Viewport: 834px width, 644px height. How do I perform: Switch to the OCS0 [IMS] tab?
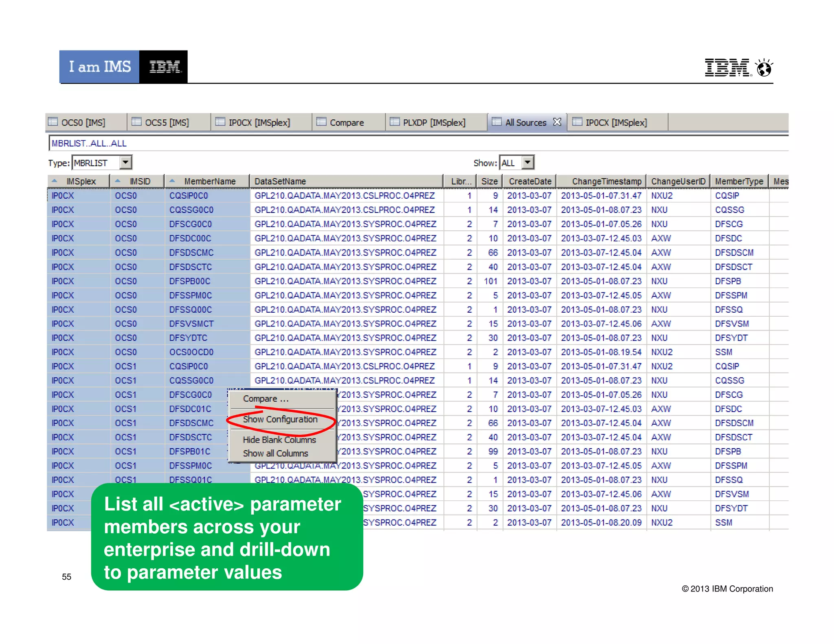tap(86, 122)
